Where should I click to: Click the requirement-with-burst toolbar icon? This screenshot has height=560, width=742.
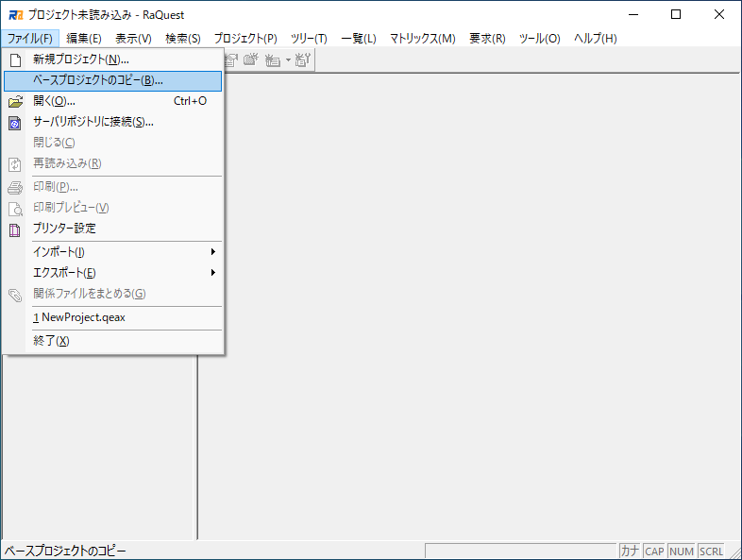[x=251, y=59]
